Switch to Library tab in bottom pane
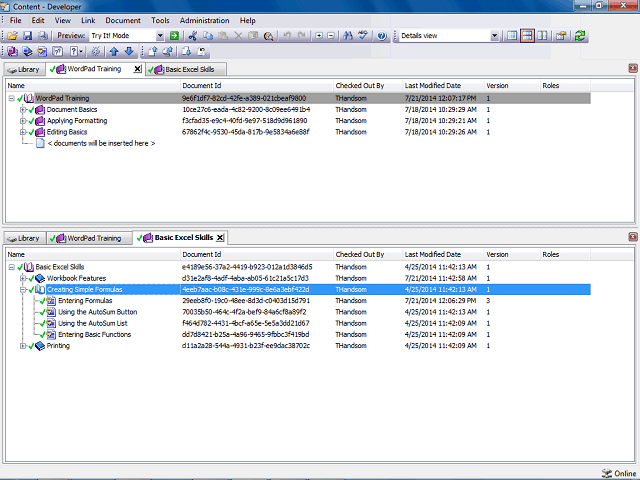640x480 pixels. tap(24, 238)
